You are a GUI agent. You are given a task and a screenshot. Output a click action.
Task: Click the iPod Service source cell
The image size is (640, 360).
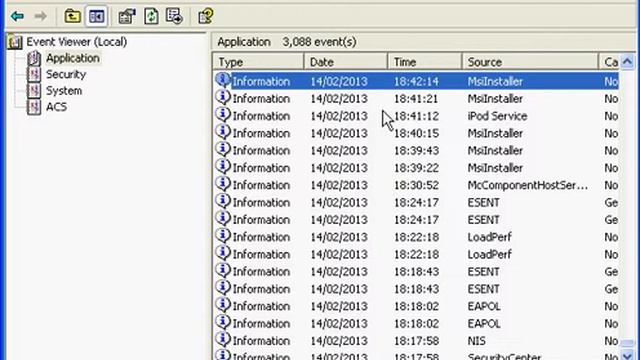(x=497, y=116)
